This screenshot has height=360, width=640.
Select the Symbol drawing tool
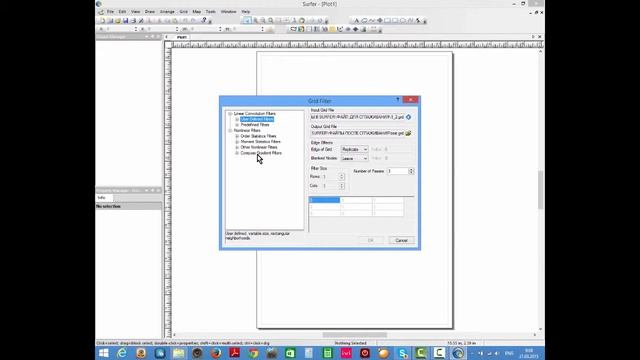coord(380,20)
